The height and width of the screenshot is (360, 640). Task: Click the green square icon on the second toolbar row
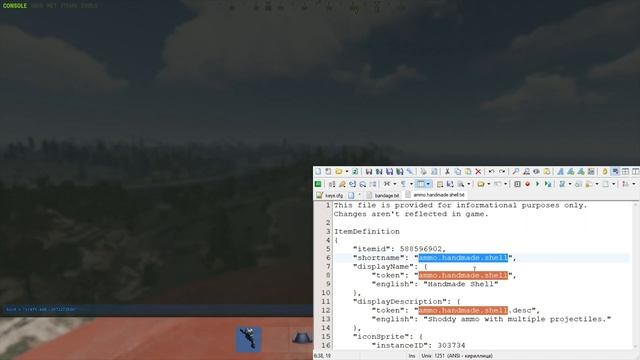click(318, 184)
